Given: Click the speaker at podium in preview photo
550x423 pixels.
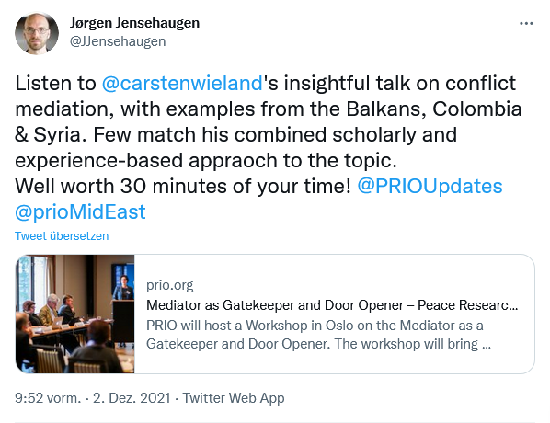Looking at the screenshot, I should [x=123, y=288].
